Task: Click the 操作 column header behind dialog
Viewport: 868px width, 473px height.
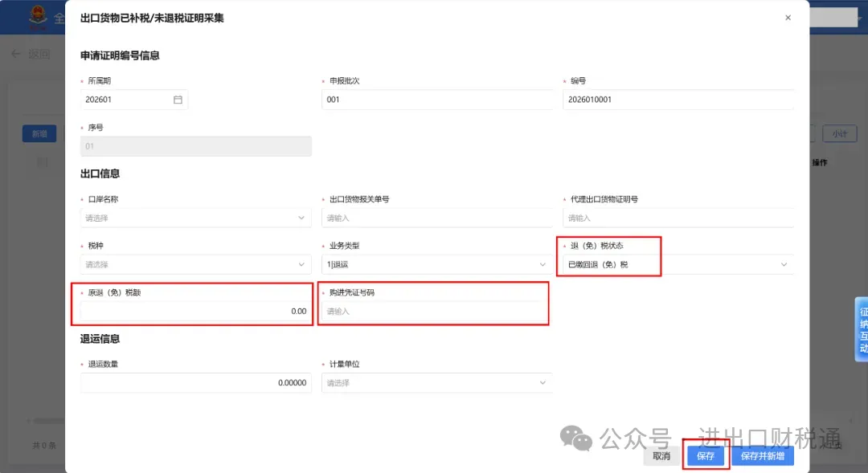Action: pos(819,163)
